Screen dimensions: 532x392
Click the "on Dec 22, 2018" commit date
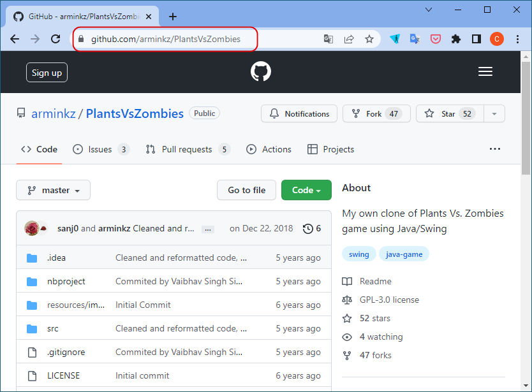point(262,229)
